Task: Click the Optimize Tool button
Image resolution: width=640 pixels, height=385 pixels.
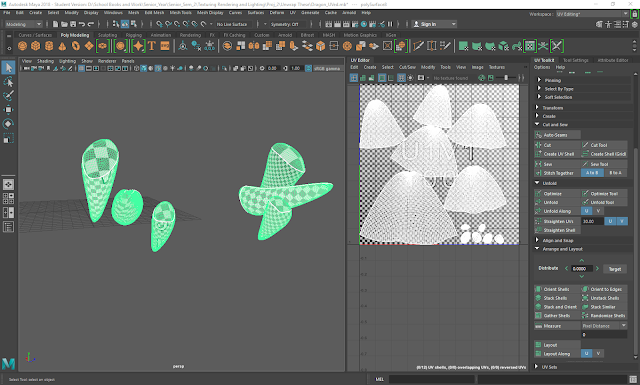Action: tap(604, 194)
